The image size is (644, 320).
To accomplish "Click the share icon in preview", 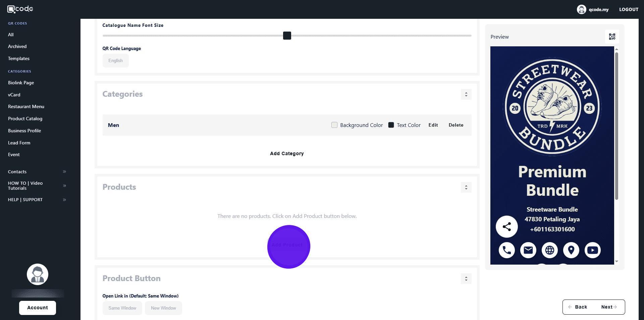I will pyautogui.click(x=506, y=227).
